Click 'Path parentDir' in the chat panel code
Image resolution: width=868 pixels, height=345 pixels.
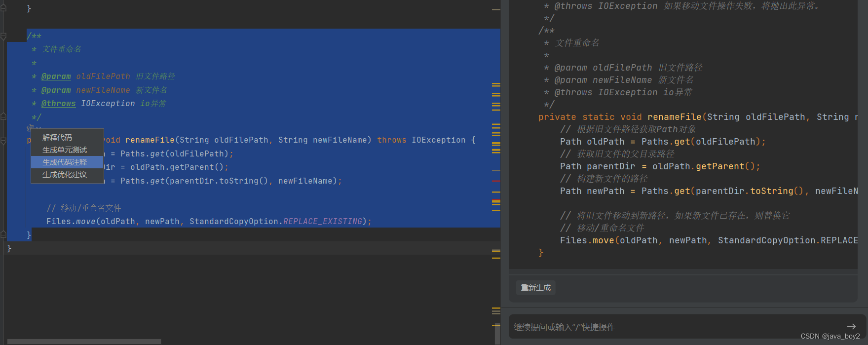(598, 166)
